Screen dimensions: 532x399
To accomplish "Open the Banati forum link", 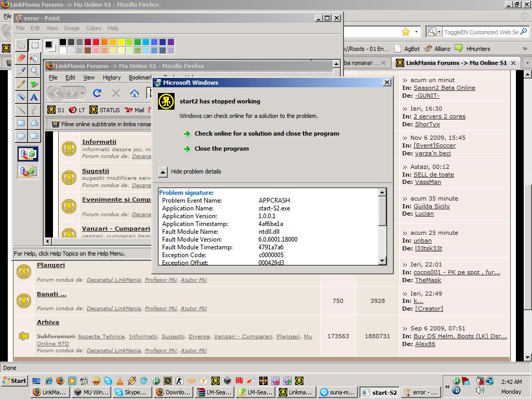I will click(x=51, y=294).
